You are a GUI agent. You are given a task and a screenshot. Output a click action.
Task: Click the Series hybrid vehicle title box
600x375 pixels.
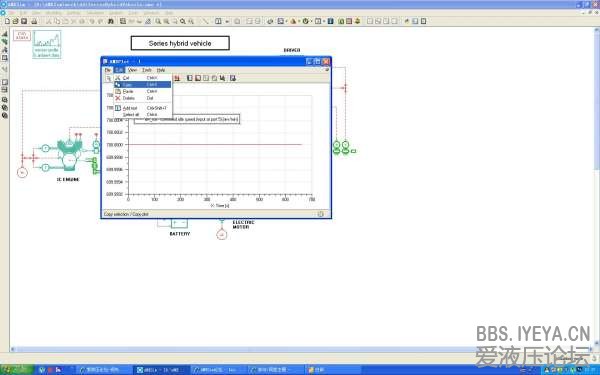click(180, 43)
